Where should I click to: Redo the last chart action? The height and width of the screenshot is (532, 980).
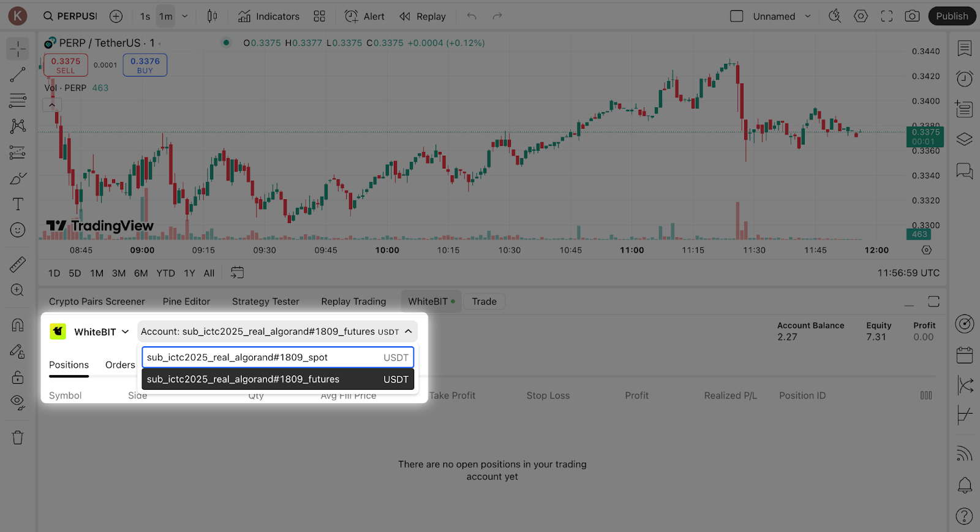point(497,17)
